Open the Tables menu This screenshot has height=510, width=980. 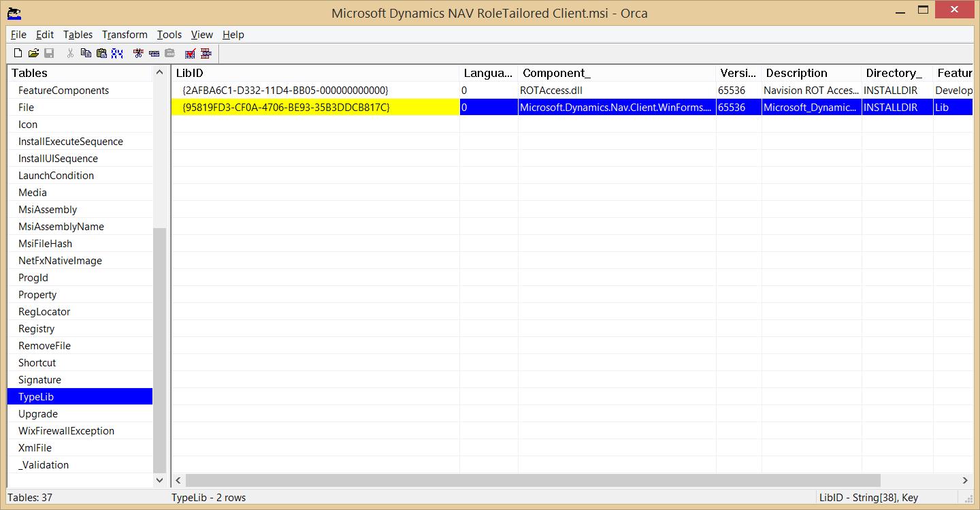78,35
